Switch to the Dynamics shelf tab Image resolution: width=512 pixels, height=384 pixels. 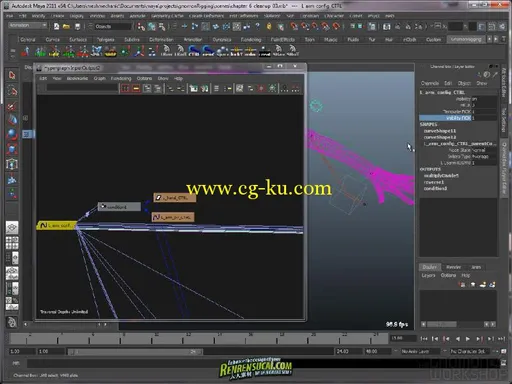pos(222,39)
